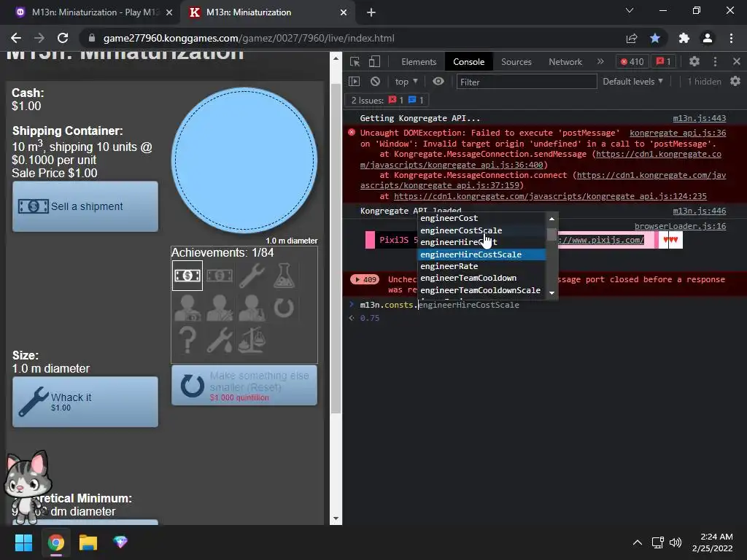Open the top context dropdown
Image resolution: width=747 pixels, height=560 pixels.
click(406, 82)
